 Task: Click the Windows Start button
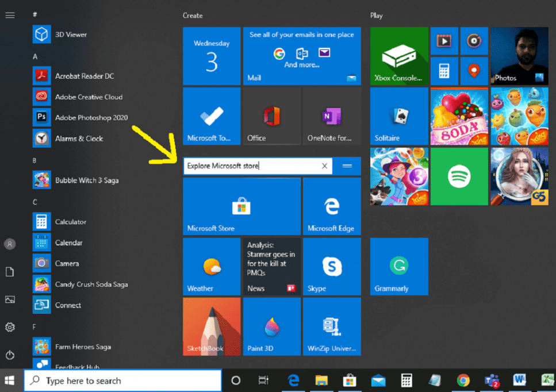[10, 381]
